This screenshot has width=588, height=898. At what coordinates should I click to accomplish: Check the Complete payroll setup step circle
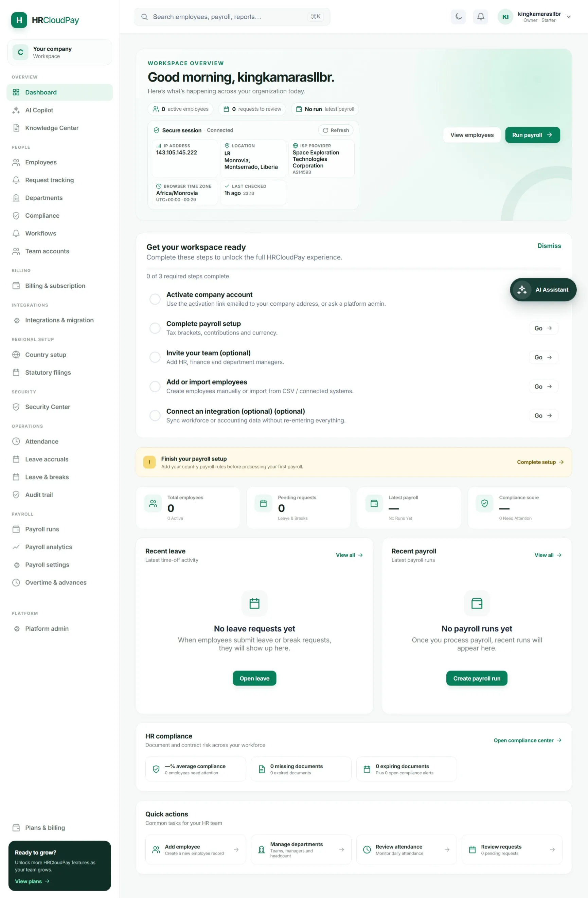[155, 328]
